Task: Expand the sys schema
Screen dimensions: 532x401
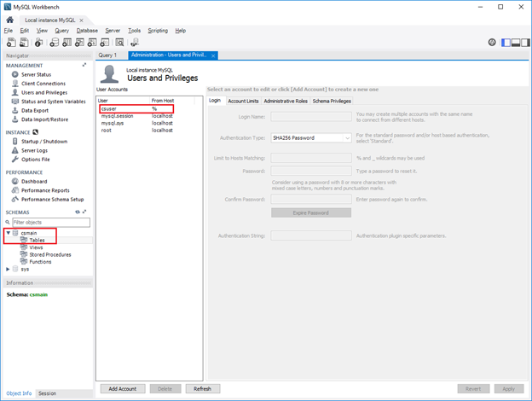Action: click(9, 269)
